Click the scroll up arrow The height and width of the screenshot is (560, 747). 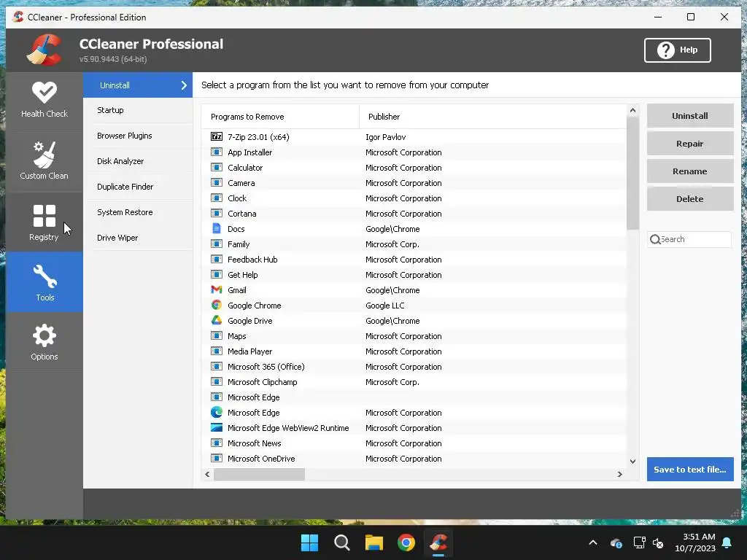632,111
